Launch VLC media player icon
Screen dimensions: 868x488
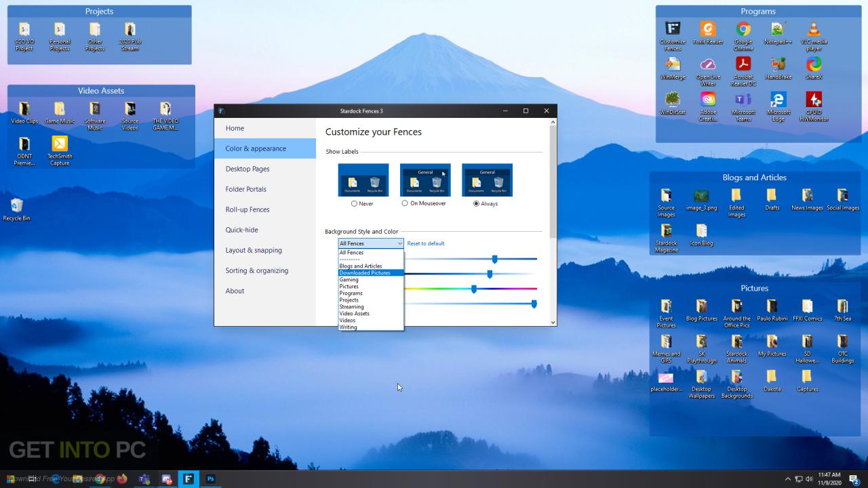click(x=814, y=28)
